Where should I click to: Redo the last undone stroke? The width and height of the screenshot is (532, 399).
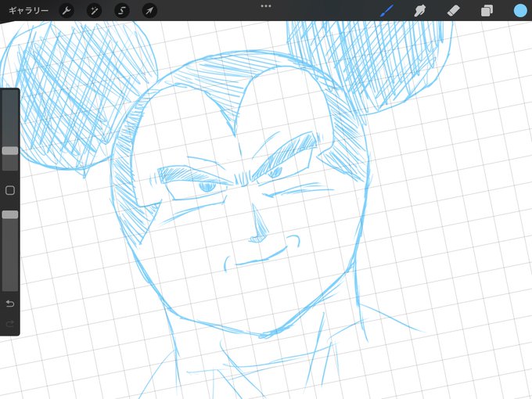tap(10, 324)
